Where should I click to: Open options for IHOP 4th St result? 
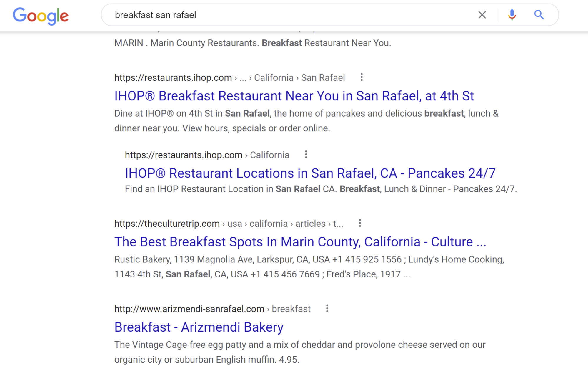362,77
